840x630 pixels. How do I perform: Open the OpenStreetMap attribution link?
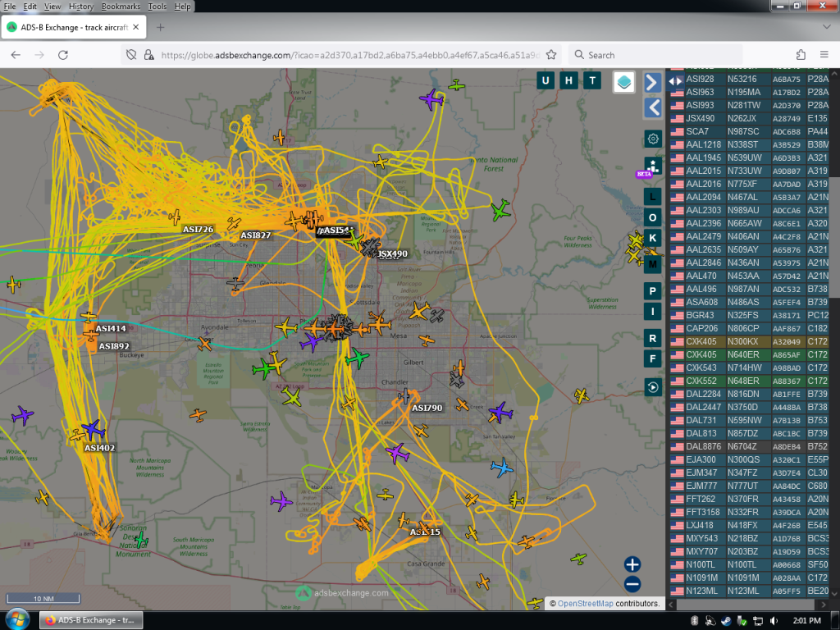[x=585, y=603]
